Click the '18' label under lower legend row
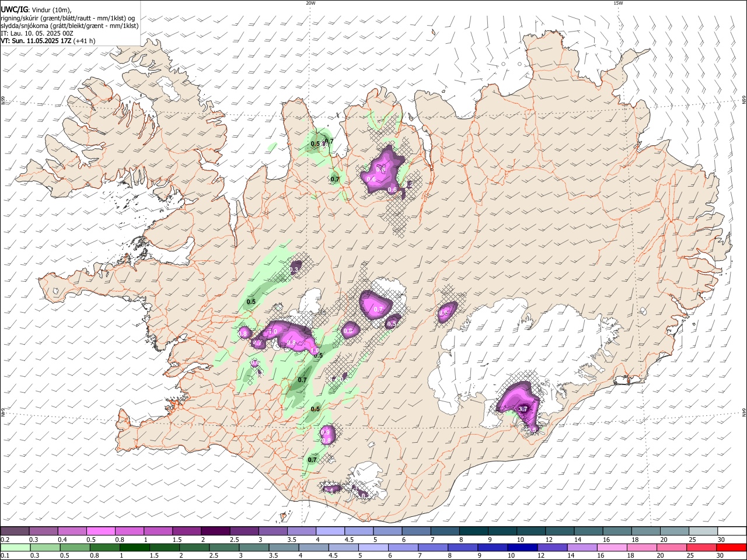The height and width of the screenshot is (560, 747). 631,555
